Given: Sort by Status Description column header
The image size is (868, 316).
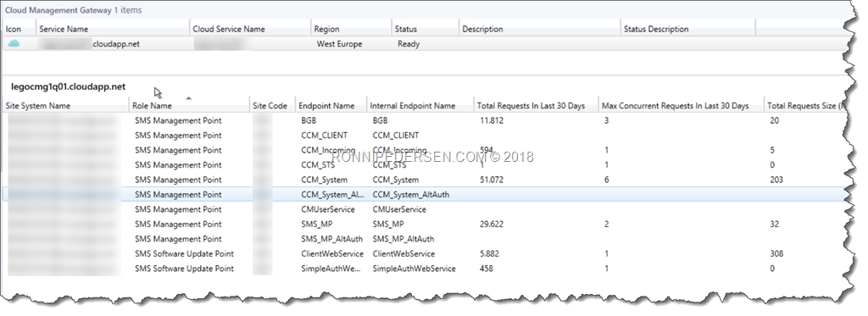Looking at the screenshot, I should tap(656, 29).
